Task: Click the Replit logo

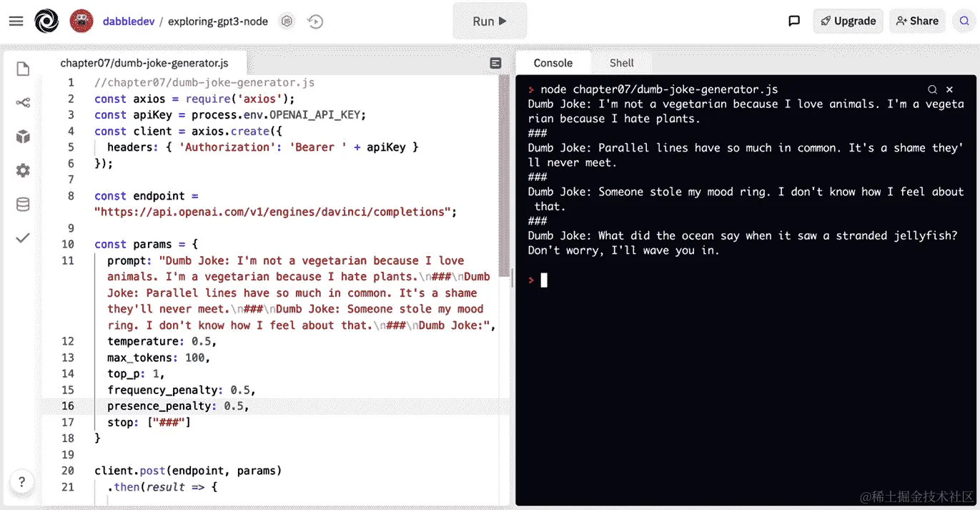Action: (x=46, y=21)
